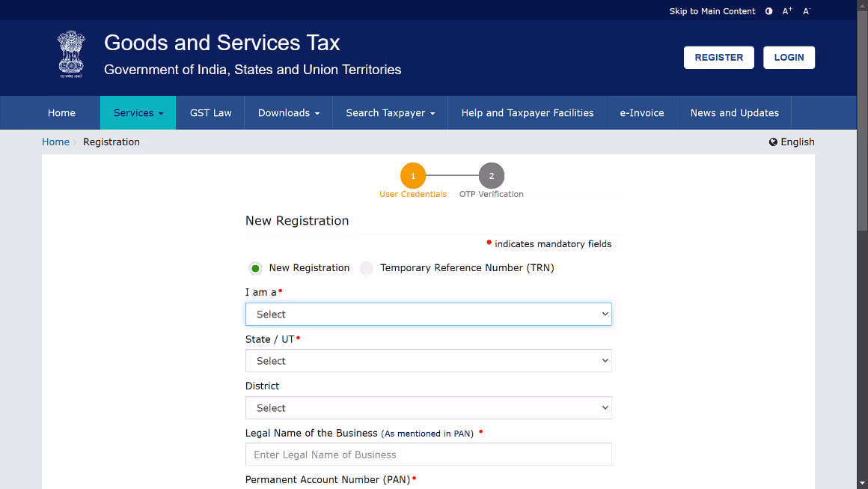868x489 pixels.
Task: Click the New Registration heading
Action: [x=297, y=221]
